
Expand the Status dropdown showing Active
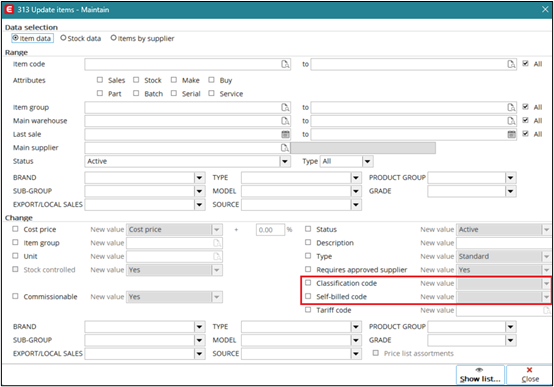click(285, 162)
